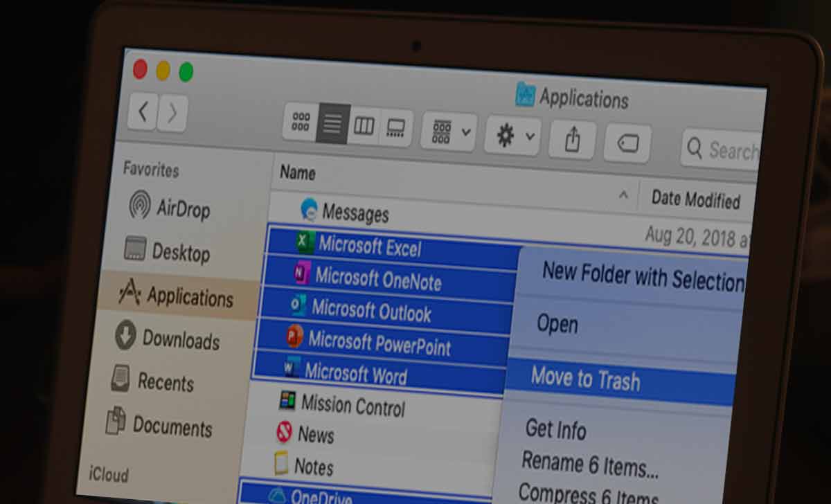This screenshot has height=504, width=831.
Task: Switch to column view
Action: point(364,127)
